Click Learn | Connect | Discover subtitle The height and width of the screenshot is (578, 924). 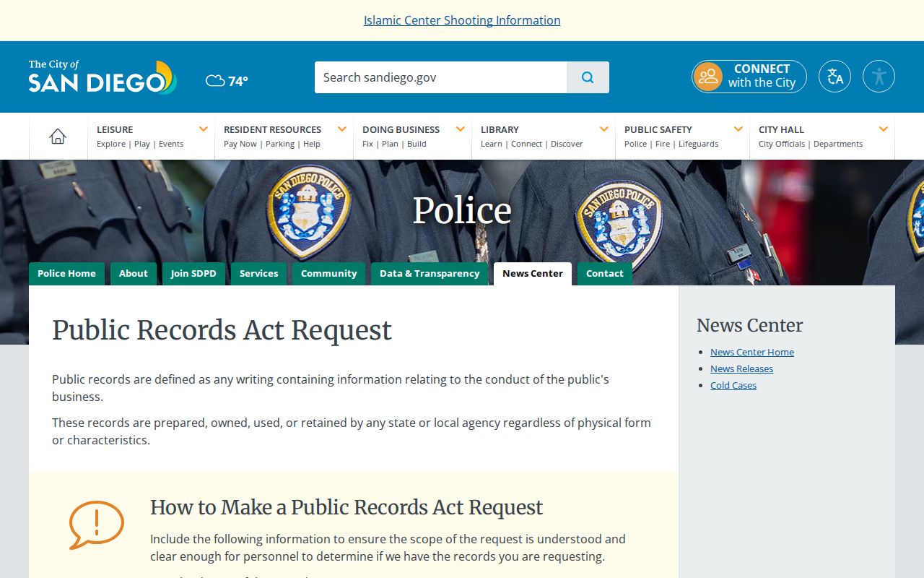click(532, 144)
